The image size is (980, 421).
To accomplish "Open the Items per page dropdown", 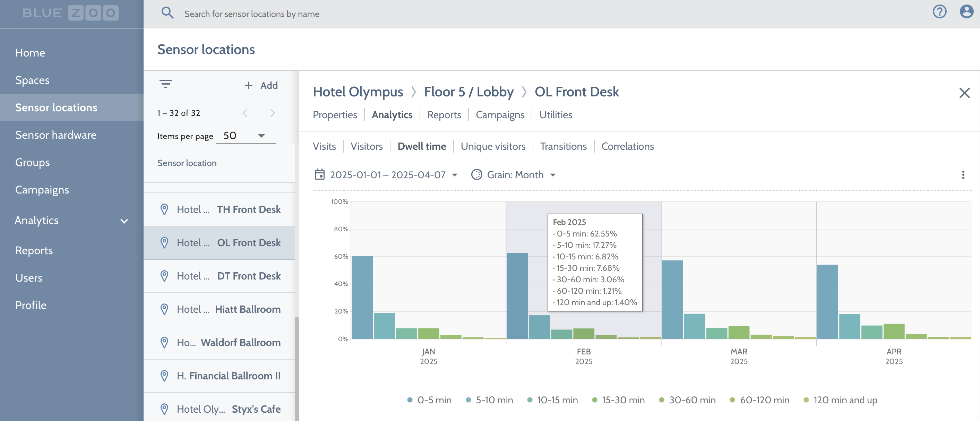I will pyautogui.click(x=246, y=136).
